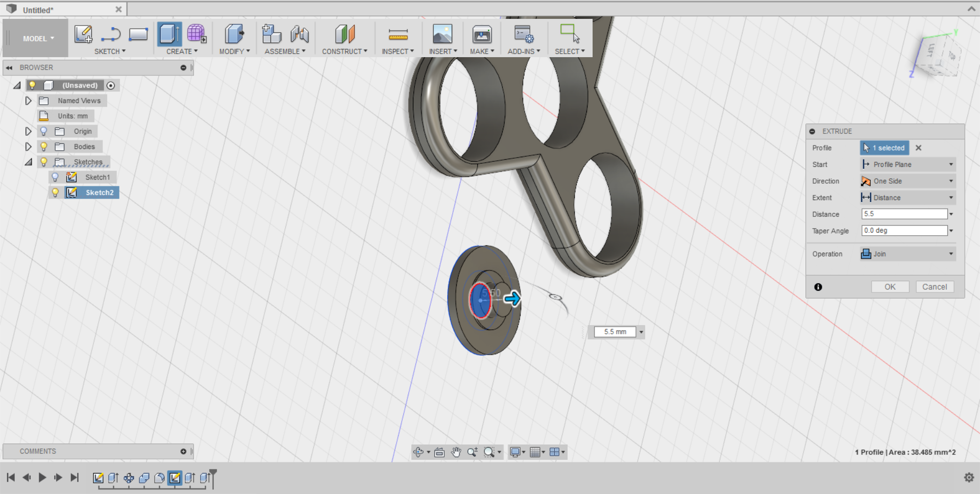The width and height of the screenshot is (980, 494).
Task: Hide Sketch2 using its light bulb
Action: pos(56,192)
